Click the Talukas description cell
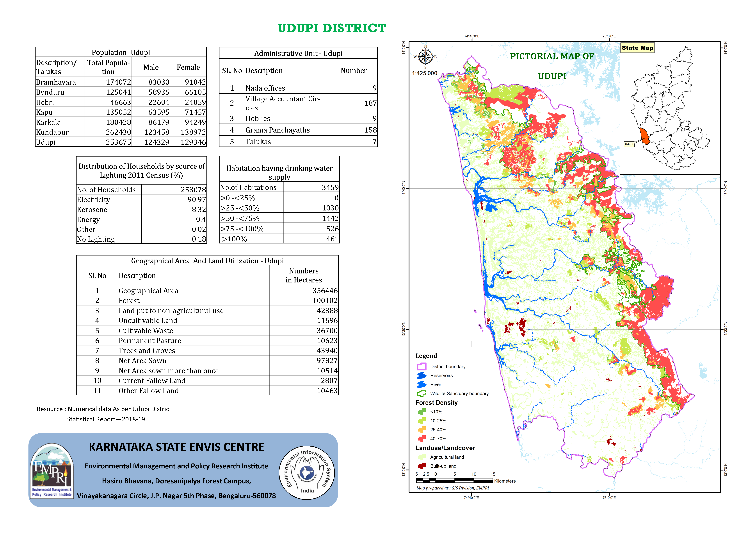 coord(287,142)
